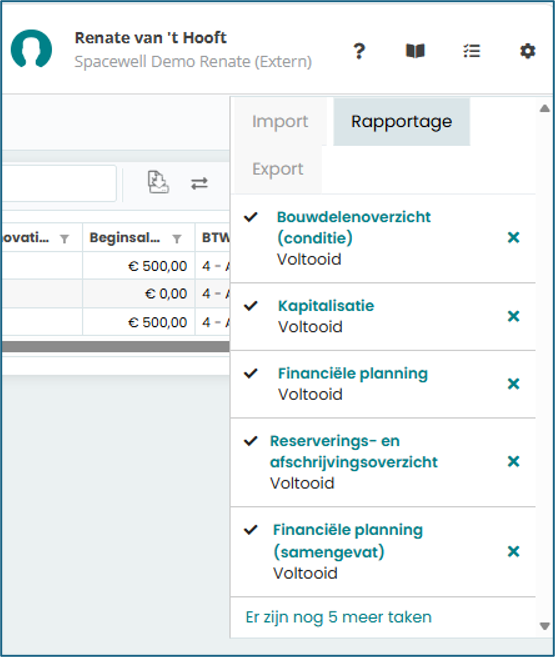The width and height of the screenshot is (555, 657).
Task: Open the task list icon
Action: point(472,51)
